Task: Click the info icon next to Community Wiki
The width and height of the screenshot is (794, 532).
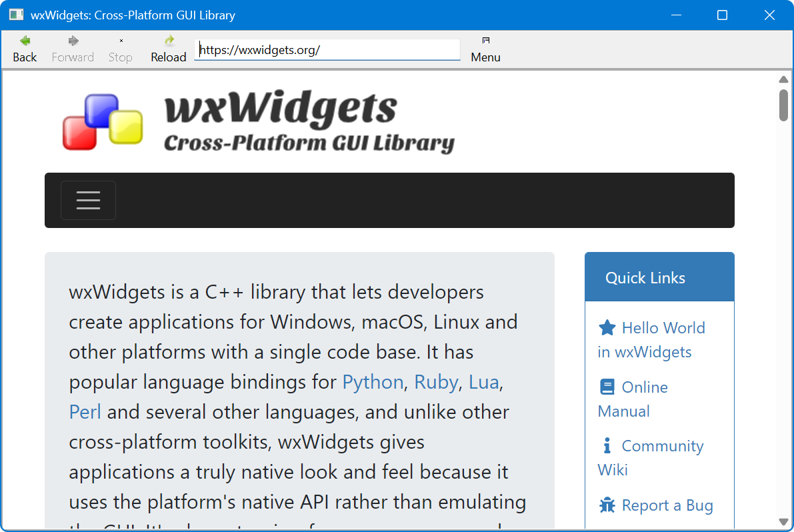Action: [x=607, y=445]
